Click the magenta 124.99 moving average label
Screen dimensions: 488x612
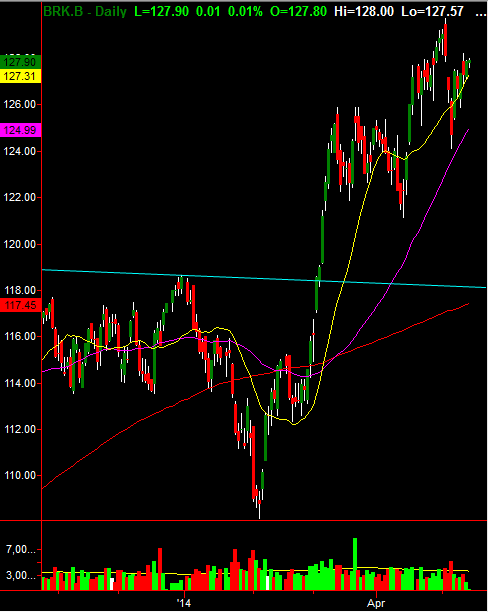pos(20,130)
